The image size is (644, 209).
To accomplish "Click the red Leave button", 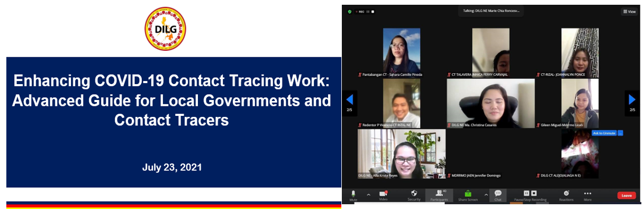I will pos(627,195).
